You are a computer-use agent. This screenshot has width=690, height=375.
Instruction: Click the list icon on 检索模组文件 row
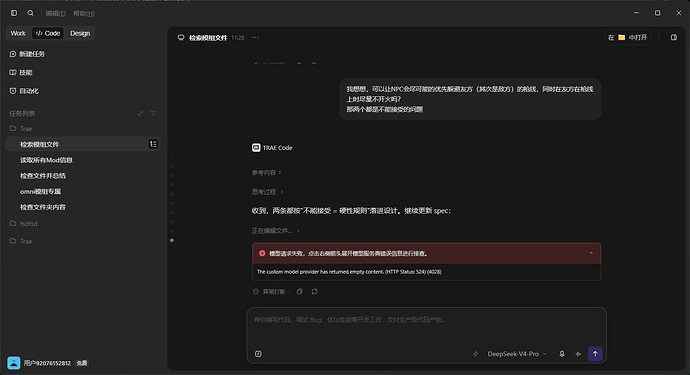coord(153,144)
